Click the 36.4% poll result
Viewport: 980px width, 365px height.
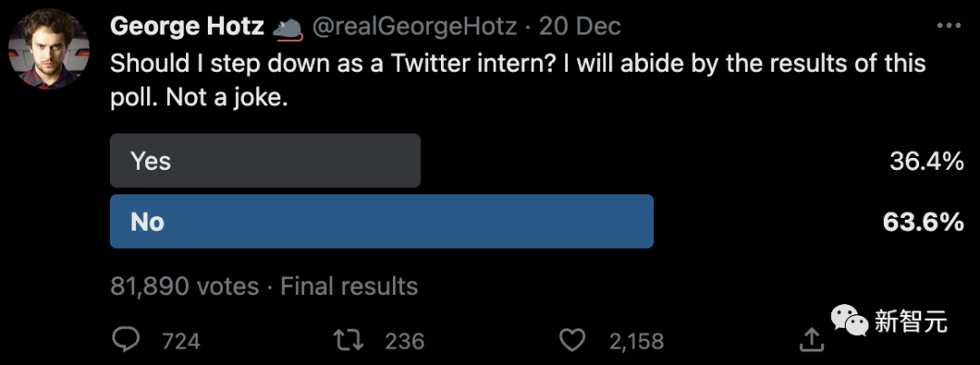point(926,162)
